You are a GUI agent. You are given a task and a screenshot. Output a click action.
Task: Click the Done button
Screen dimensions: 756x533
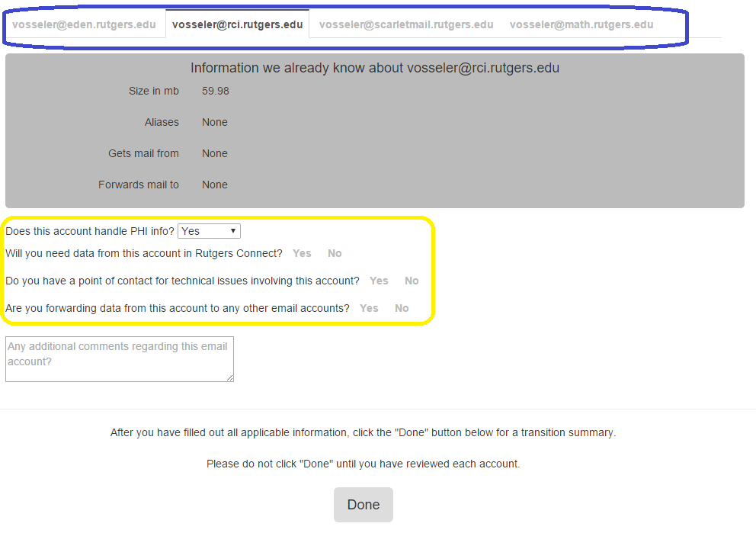click(364, 505)
